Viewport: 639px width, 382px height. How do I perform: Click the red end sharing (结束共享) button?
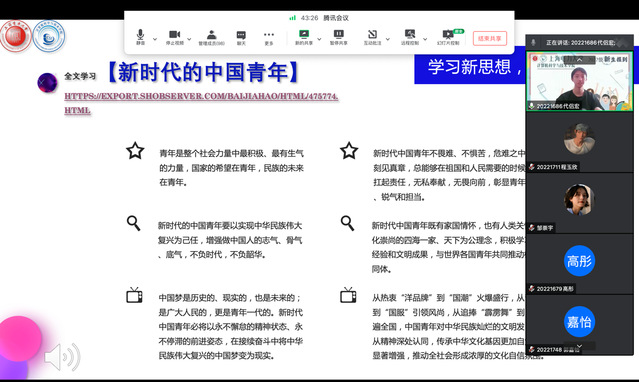pyautogui.click(x=490, y=38)
